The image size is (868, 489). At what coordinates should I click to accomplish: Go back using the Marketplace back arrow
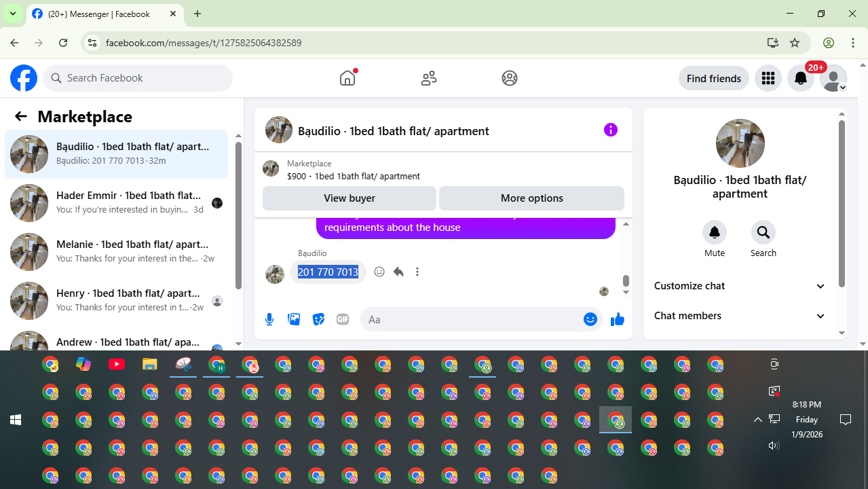(x=20, y=116)
